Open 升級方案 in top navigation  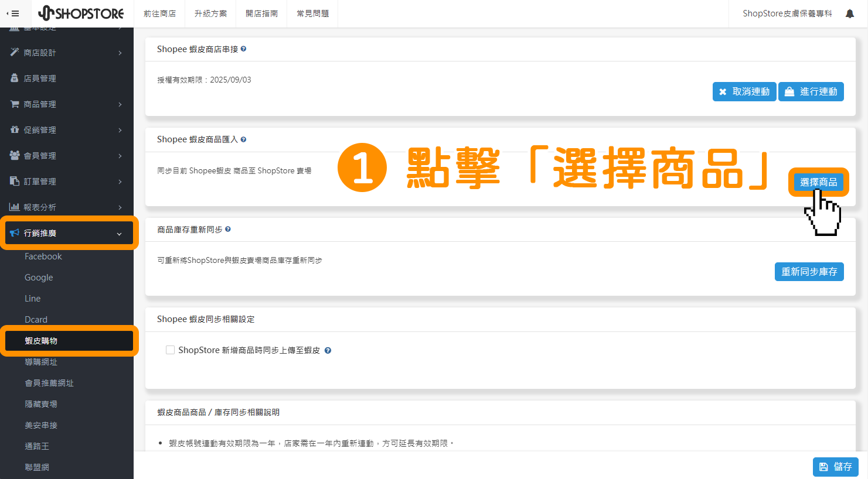pos(210,13)
